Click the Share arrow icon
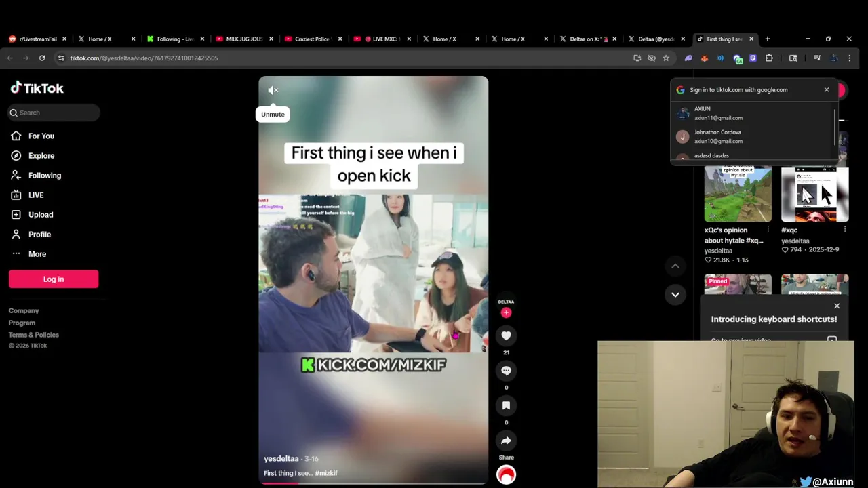The image size is (868, 488). click(x=506, y=441)
